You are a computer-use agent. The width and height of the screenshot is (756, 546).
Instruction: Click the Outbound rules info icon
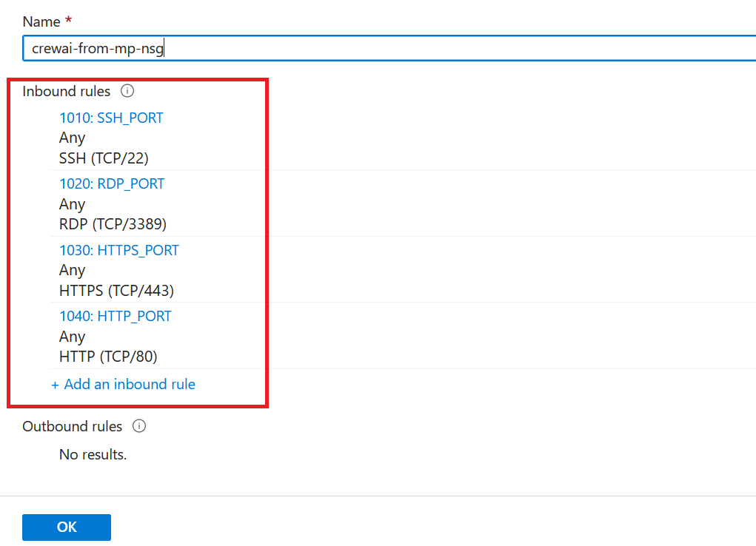coord(139,426)
